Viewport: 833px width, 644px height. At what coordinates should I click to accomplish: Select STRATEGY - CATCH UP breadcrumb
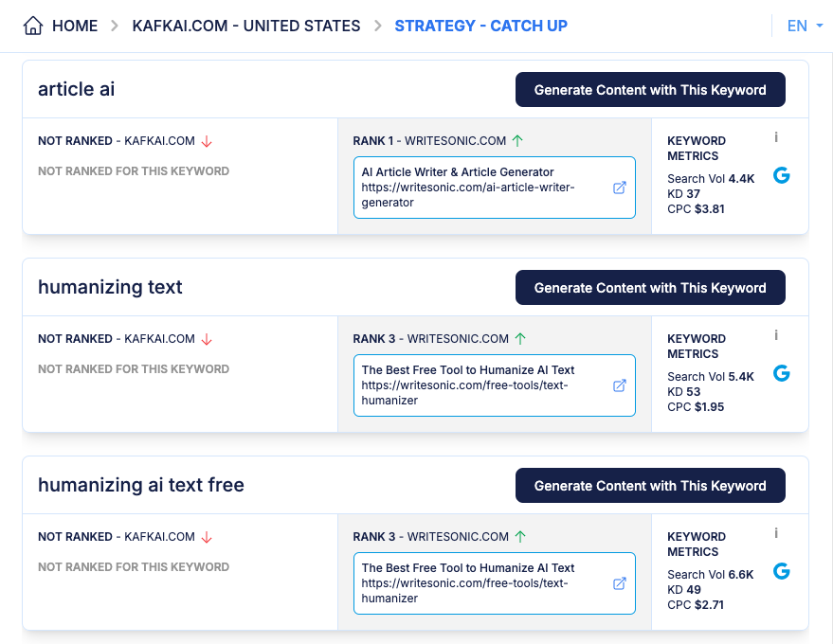pyautogui.click(x=480, y=26)
